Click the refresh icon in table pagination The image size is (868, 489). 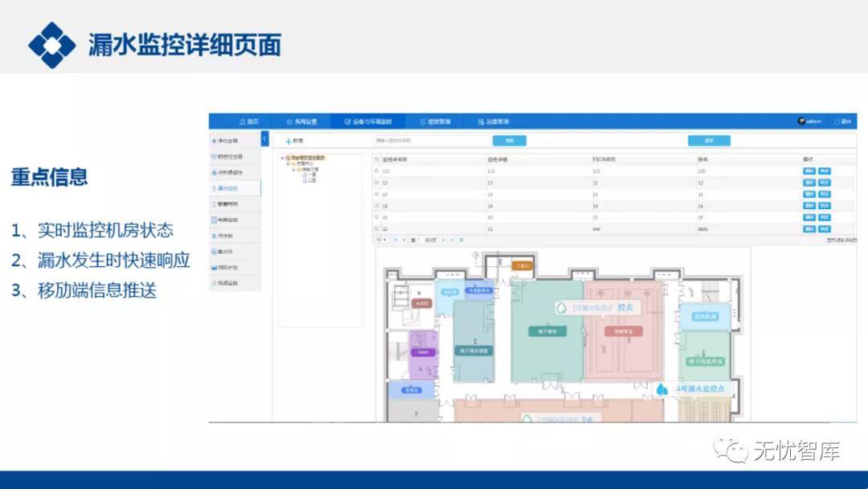tap(461, 240)
